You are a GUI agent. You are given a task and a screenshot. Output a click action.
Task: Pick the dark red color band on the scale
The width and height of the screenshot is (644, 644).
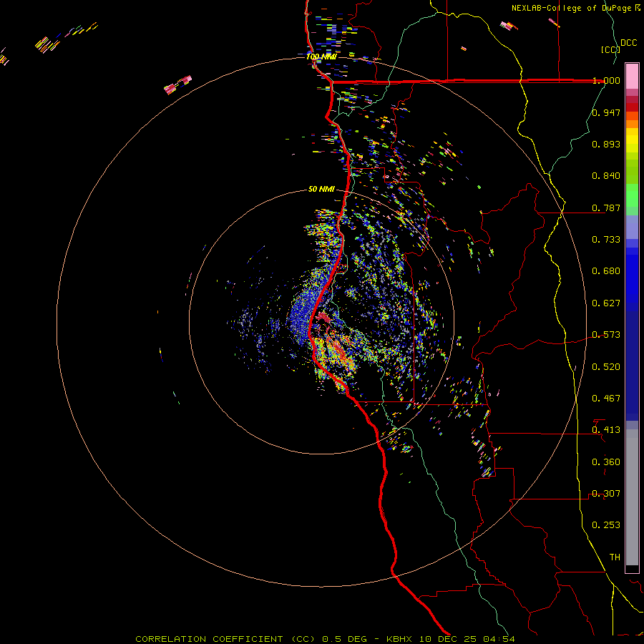tap(632, 107)
